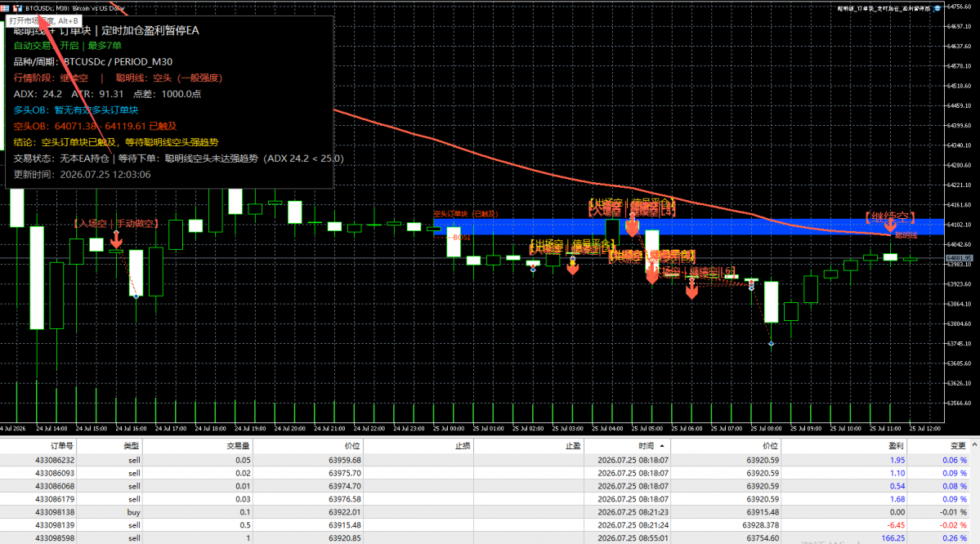
Task: Click the open price 63959.68
Action: click(x=344, y=461)
